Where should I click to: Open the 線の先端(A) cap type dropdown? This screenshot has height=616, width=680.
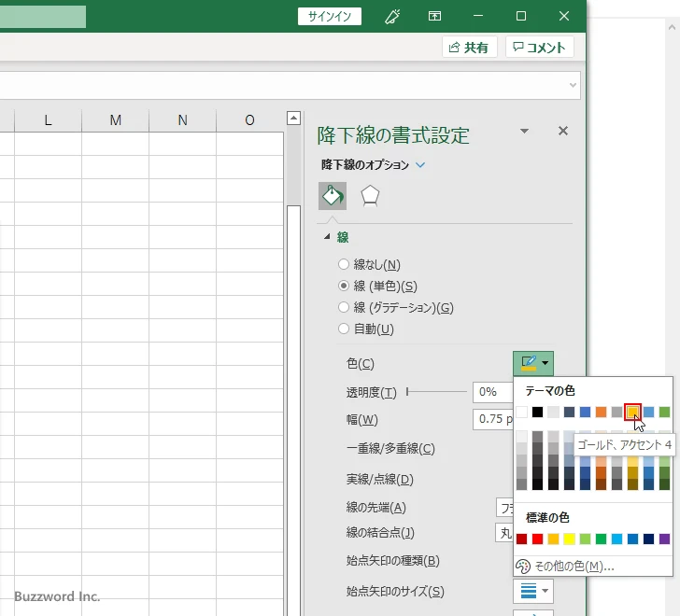504,508
